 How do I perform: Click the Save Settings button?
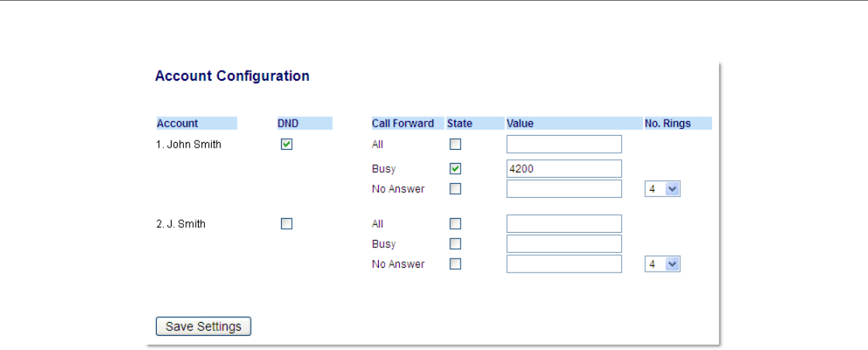pos(203,327)
